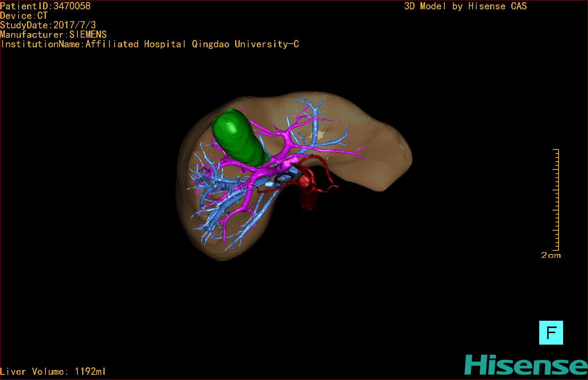
Task: Click the cyan F orientation marker
Action: [x=551, y=332]
